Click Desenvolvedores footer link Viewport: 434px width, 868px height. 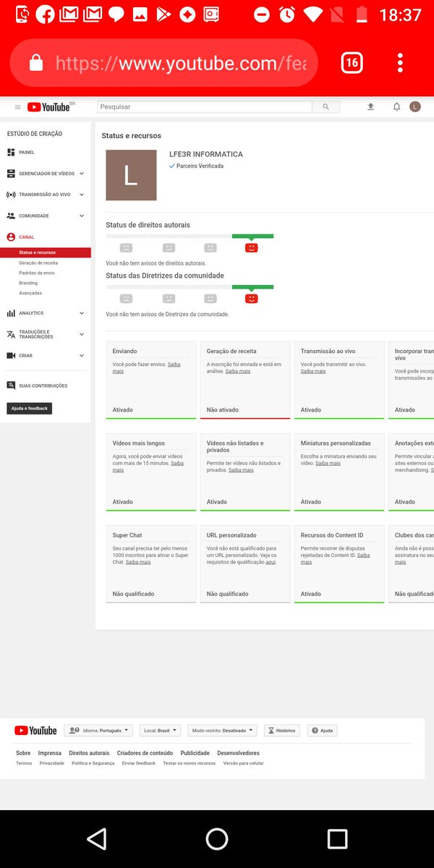tap(238, 753)
